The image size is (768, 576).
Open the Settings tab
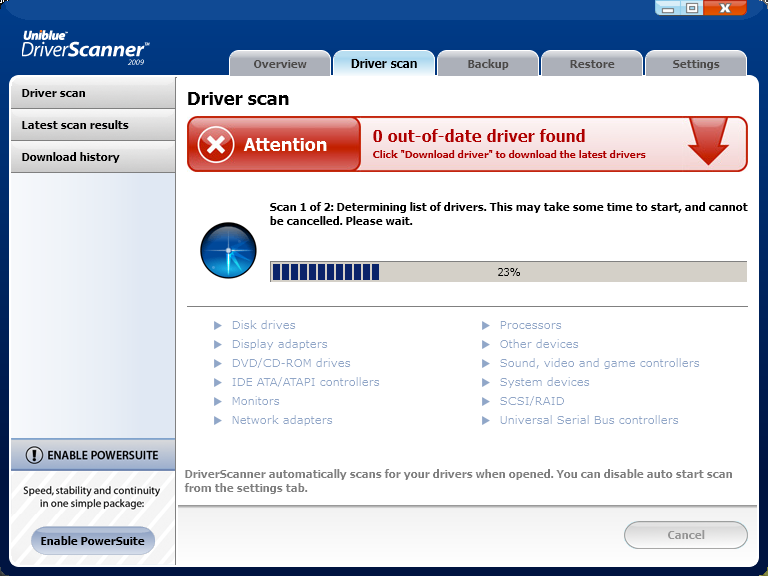(x=696, y=64)
